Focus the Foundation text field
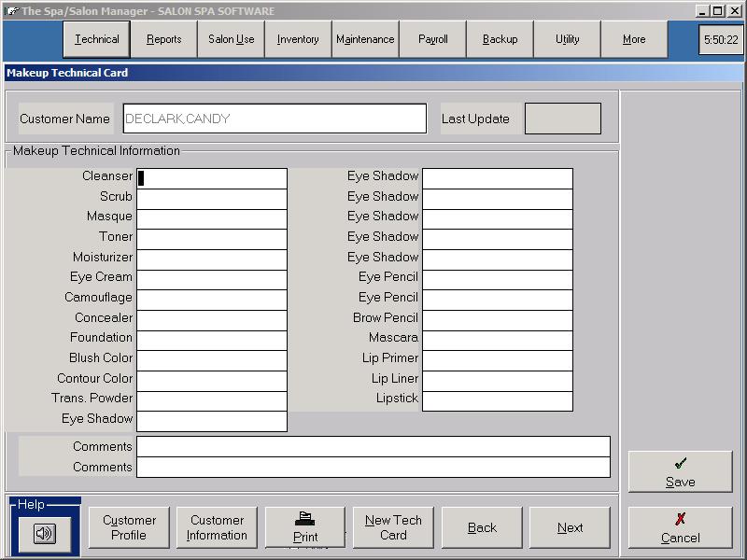Viewport: 747px width, 560px height. point(212,338)
